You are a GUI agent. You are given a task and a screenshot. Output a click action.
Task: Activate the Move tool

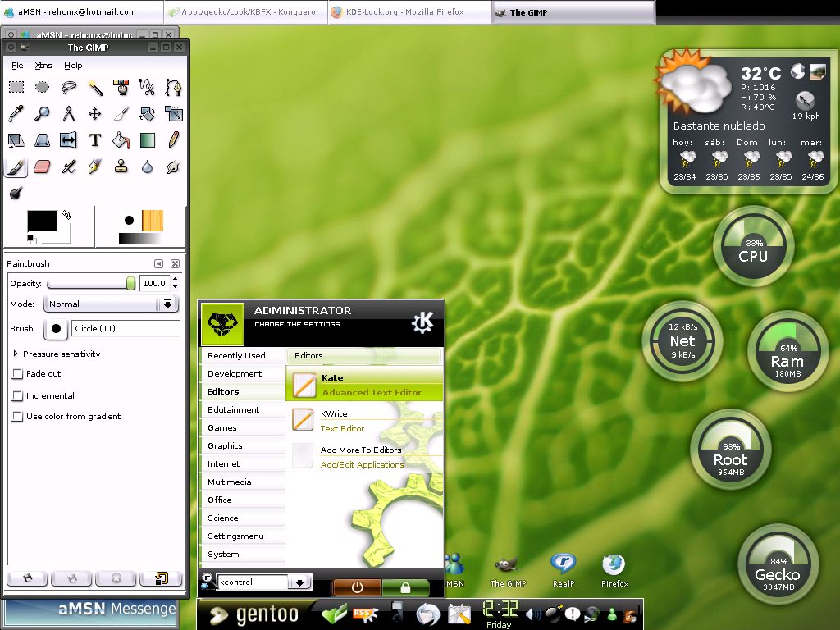pos(95,113)
